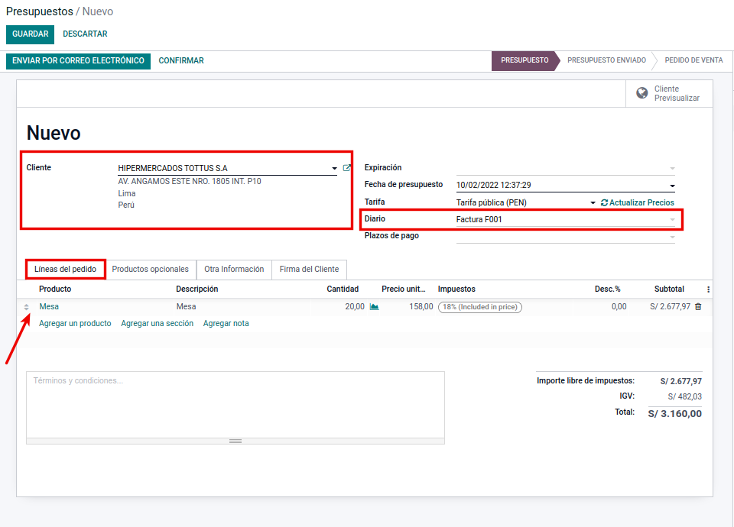Open the Otra Información tab
Screen dimensions: 734x527
(234, 269)
